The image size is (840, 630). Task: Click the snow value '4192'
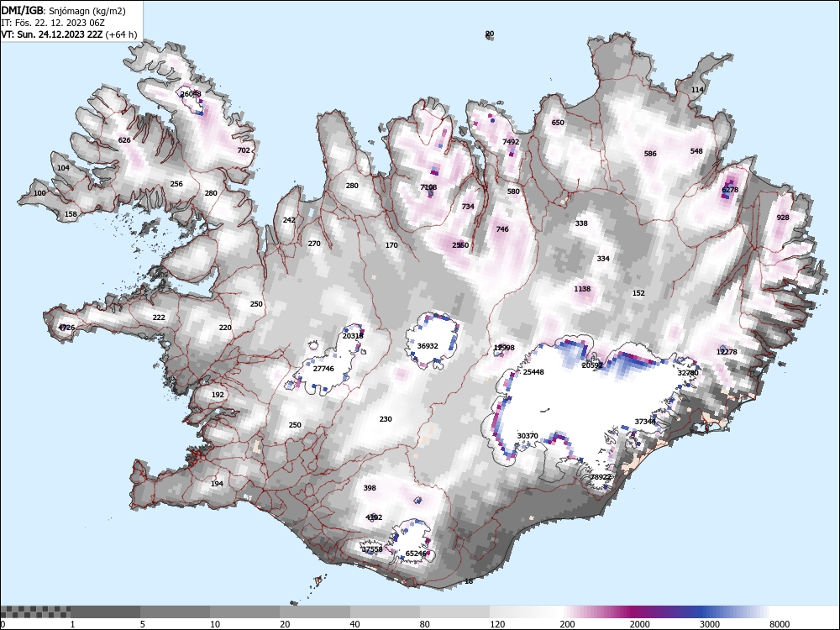point(374,517)
